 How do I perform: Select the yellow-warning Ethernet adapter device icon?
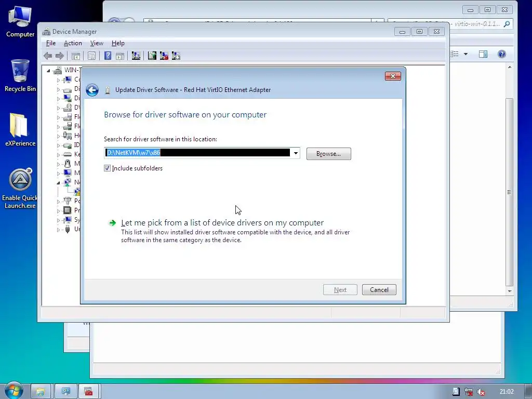pyautogui.click(x=77, y=192)
